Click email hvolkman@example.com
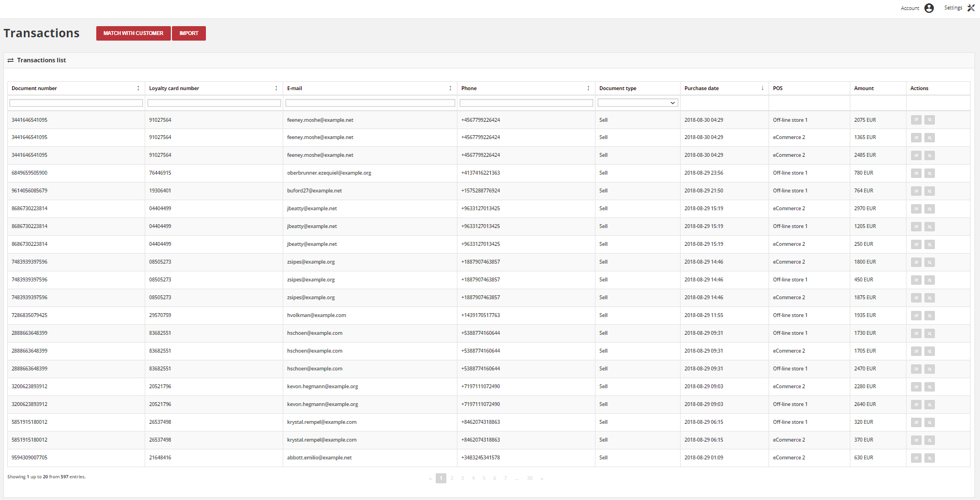The height and width of the screenshot is (500, 980). [x=317, y=315]
